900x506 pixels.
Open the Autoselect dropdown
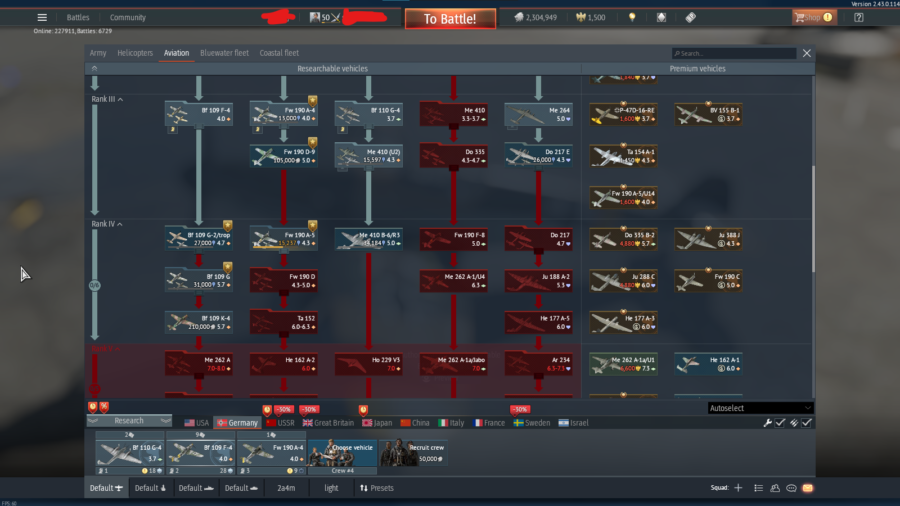[x=759, y=408]
